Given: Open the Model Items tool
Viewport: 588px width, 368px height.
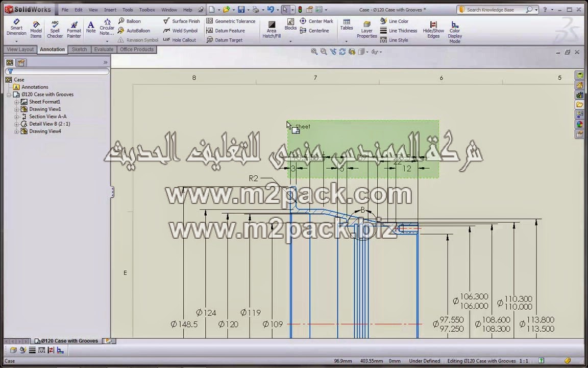Looking at the screenshot, I should click(36, 29).
